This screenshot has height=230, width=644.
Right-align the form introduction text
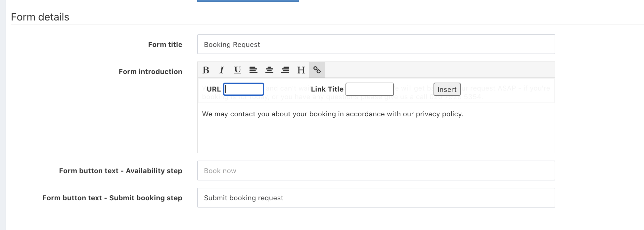285,70
